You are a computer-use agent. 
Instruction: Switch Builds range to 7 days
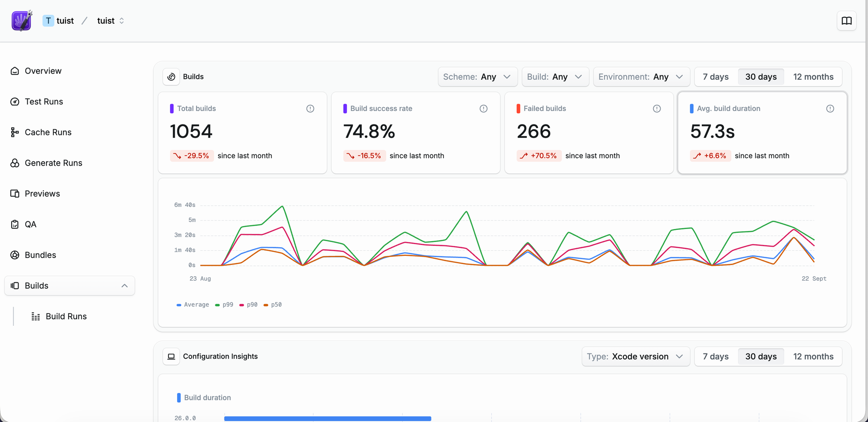716,77
